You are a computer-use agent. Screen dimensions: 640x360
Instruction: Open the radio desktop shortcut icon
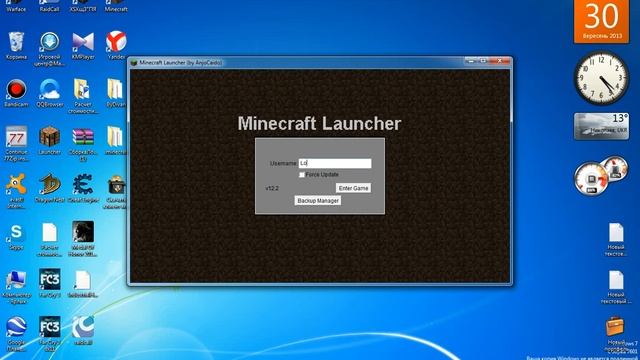(83, 327)
